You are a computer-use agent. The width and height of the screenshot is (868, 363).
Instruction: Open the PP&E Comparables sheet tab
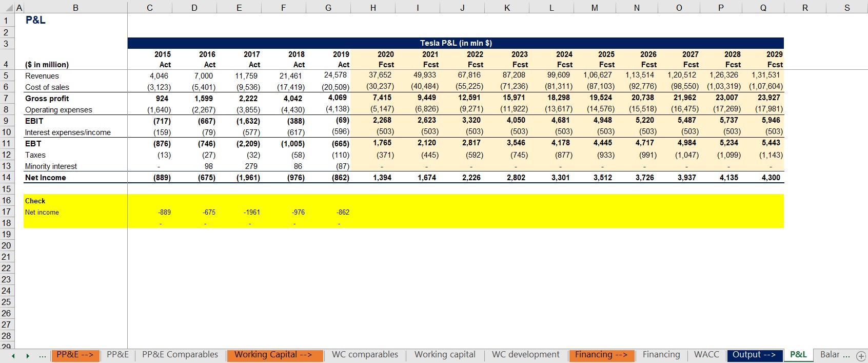click(x=180, y=355)
